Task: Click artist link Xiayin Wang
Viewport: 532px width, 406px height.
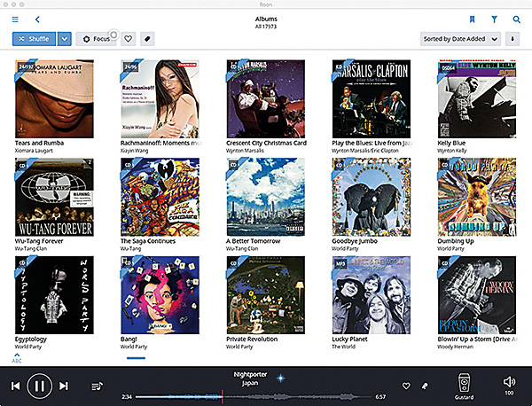Action: click(135, 151)
